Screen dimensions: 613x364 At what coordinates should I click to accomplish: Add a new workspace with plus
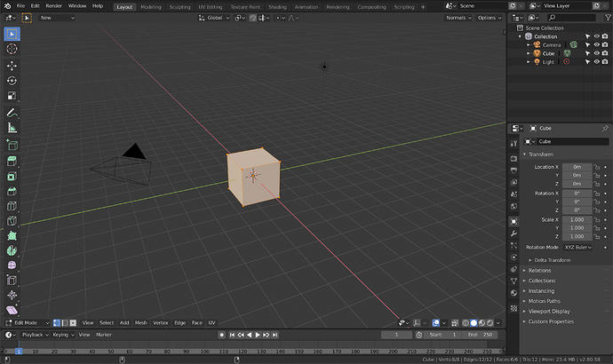point(423,7)
